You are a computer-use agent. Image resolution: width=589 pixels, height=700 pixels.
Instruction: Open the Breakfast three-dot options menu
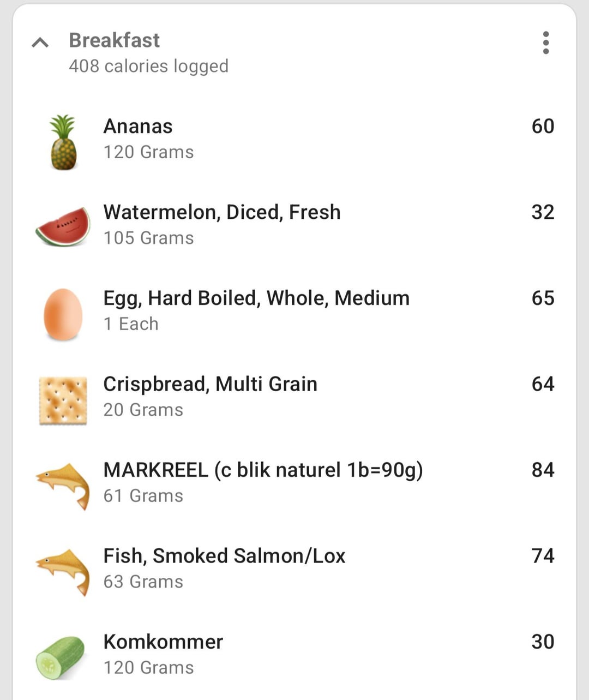click(x=546, y=43)
